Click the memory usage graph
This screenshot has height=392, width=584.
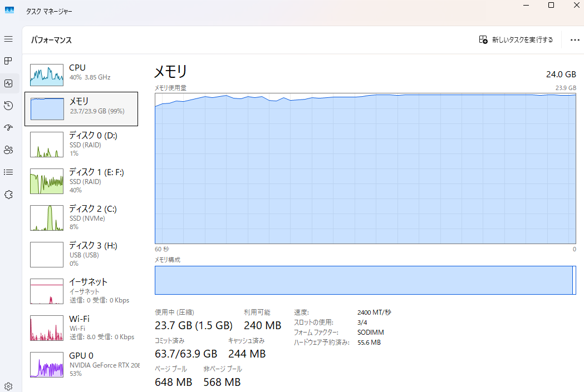click(x=365, y=168)
